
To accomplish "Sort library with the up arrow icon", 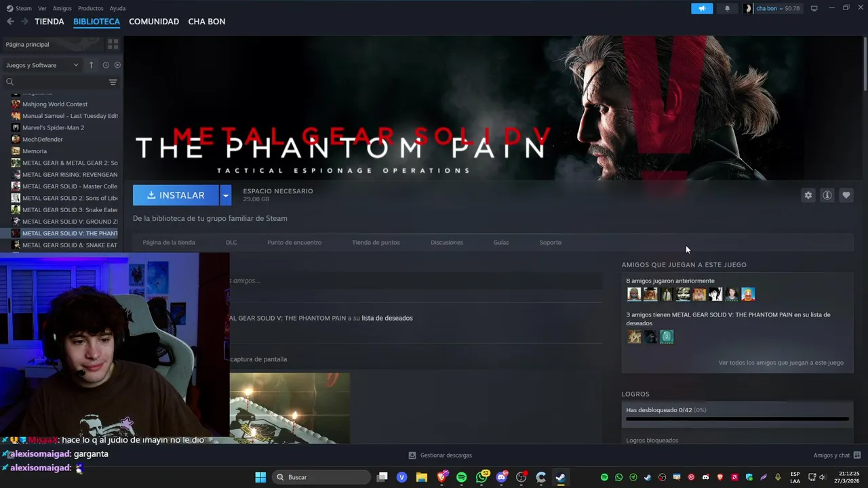I will coord(91,65).
